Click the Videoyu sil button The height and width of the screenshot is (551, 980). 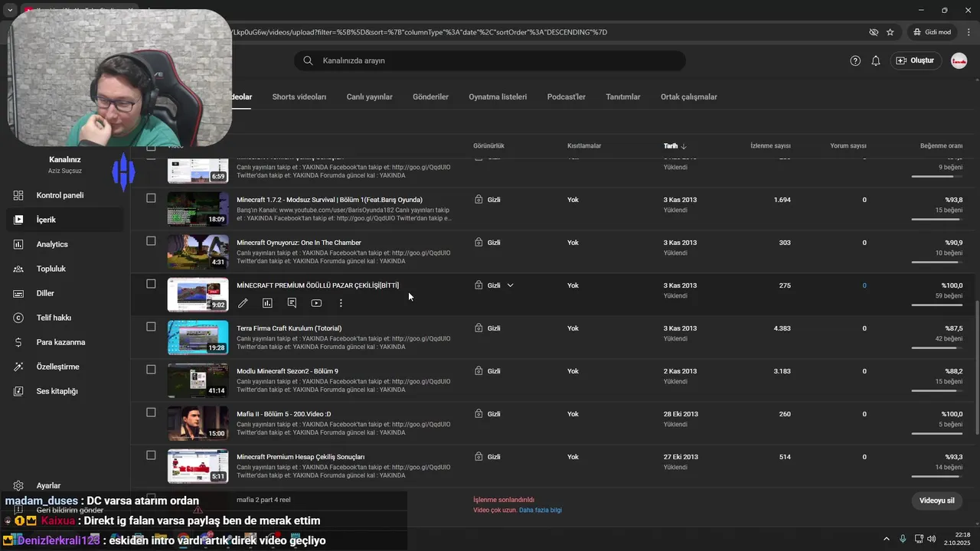pyautogui.click(x=937, y=500)
